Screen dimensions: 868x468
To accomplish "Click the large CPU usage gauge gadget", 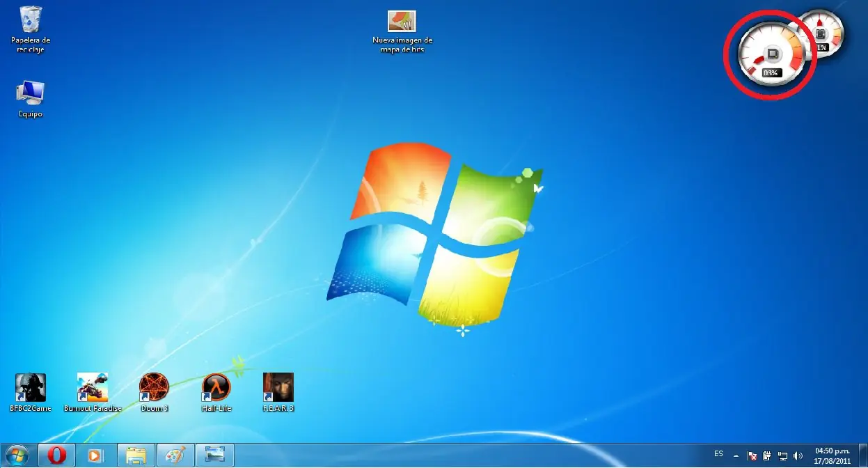I will tap(771, 54).
